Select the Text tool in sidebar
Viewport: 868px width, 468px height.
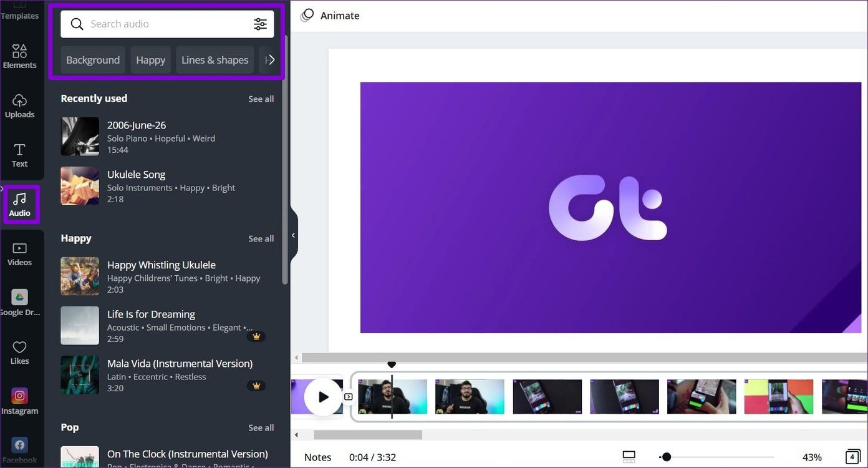click(19, 155)
